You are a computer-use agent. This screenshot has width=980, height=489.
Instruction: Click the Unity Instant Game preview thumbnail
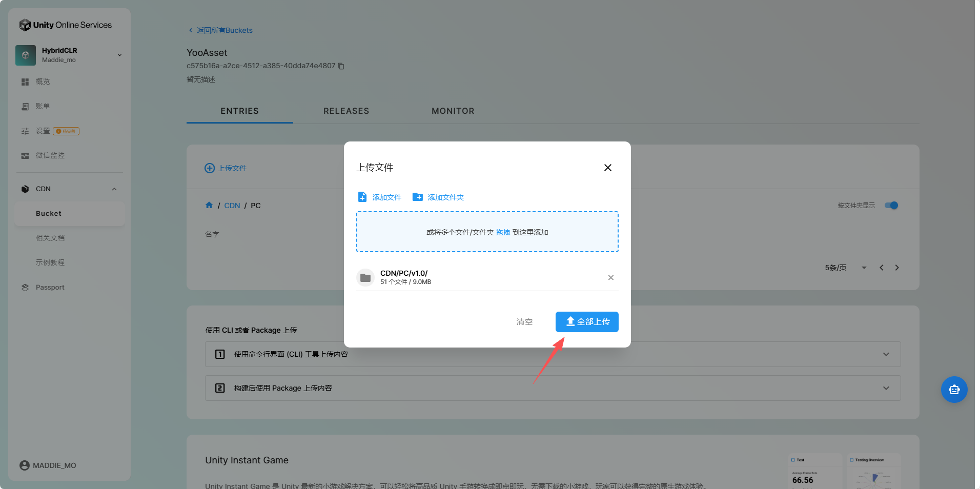tap(844, 471)
